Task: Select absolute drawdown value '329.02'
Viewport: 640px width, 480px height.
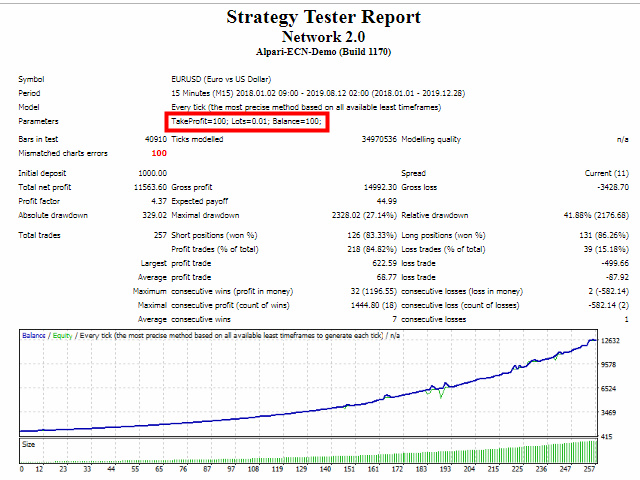Action: pos(155,215)
